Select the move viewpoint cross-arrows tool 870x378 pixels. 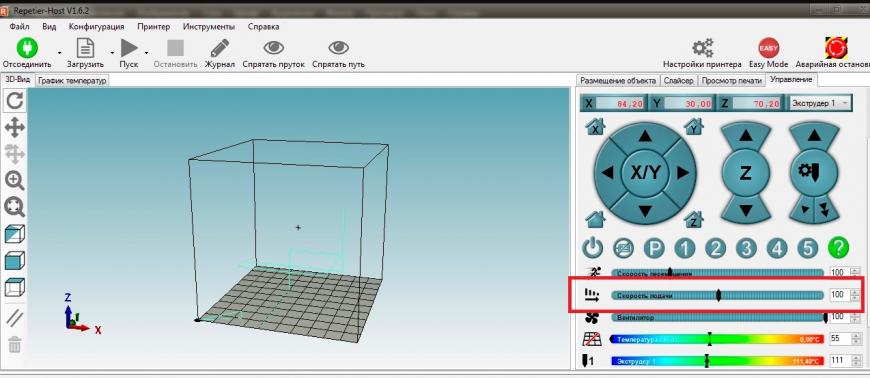point(14,128)
